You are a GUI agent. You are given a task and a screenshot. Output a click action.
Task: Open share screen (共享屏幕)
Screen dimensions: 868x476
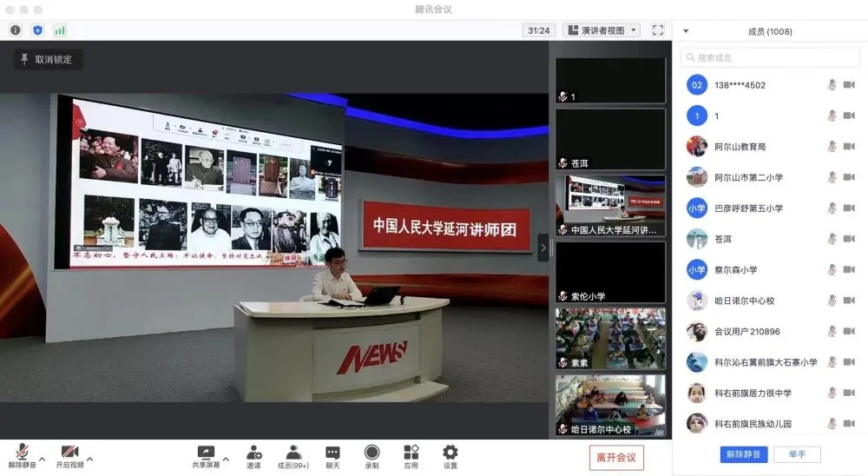click(x=206, y=457)
